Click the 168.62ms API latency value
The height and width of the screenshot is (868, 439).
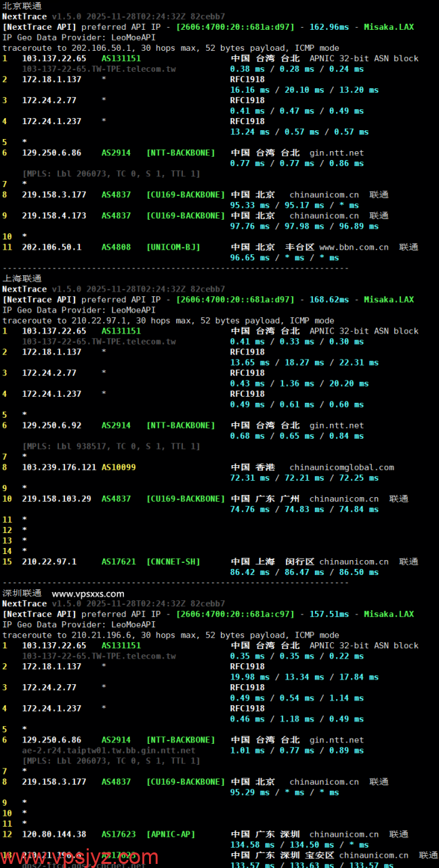[x=329, y=299]
